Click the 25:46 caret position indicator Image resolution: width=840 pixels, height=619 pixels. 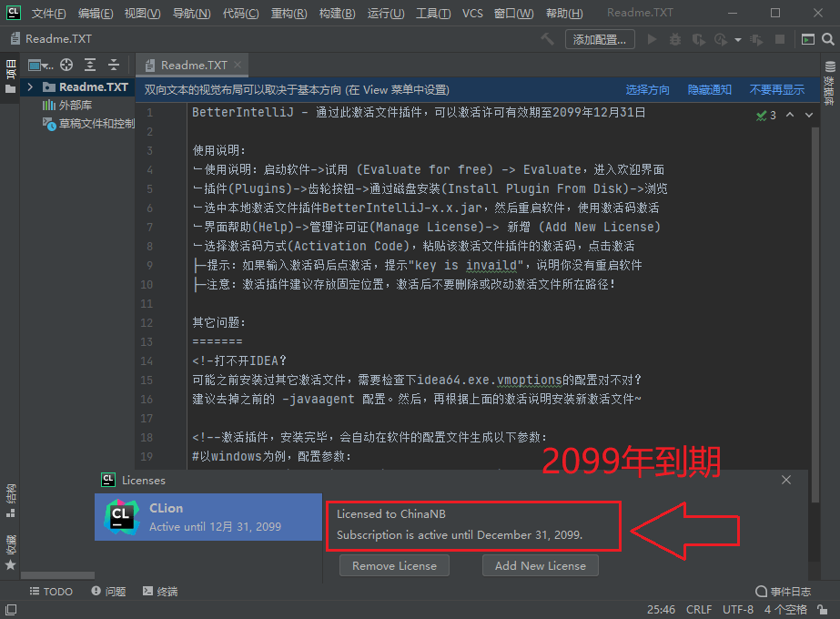(x=661, y=610)
